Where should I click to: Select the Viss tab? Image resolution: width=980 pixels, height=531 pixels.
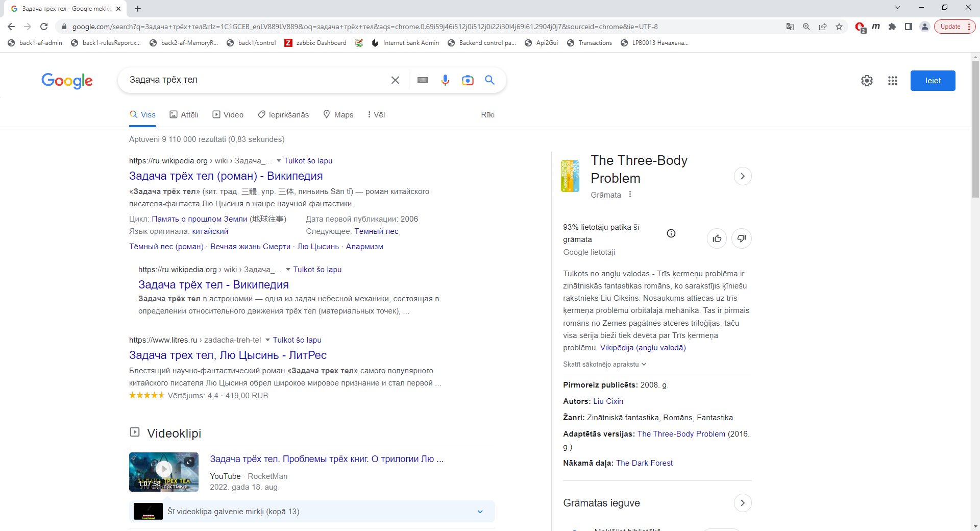[x=142, y=115]
